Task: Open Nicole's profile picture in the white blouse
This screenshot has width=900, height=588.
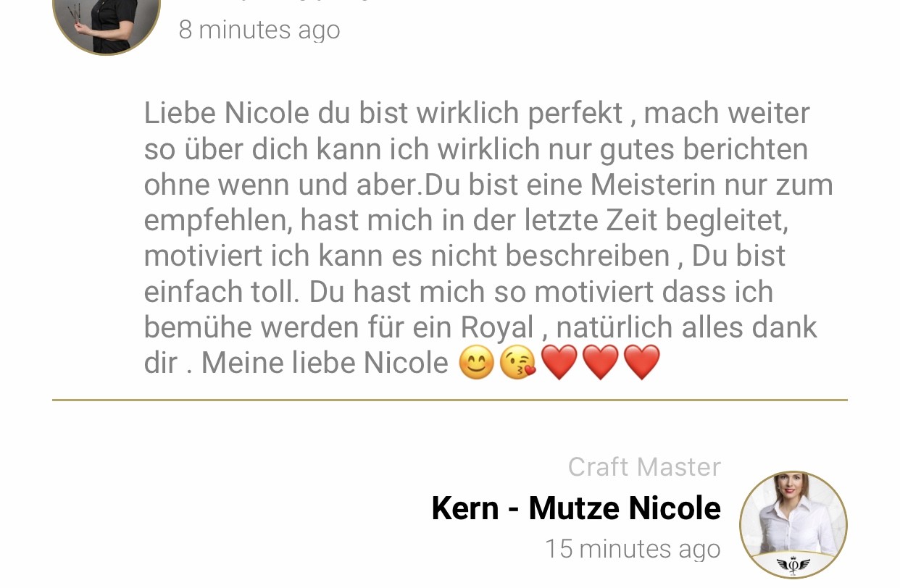Action: pos(793,525)
